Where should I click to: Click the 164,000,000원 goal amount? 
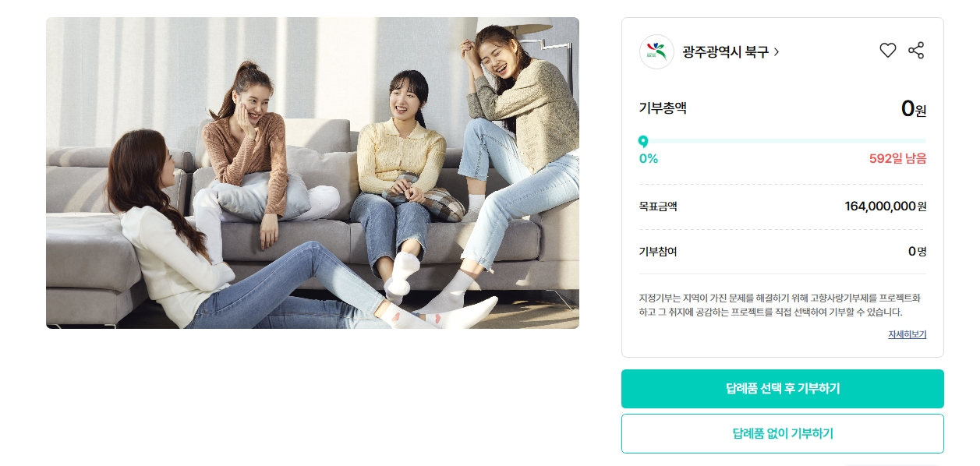coord(886,207)
